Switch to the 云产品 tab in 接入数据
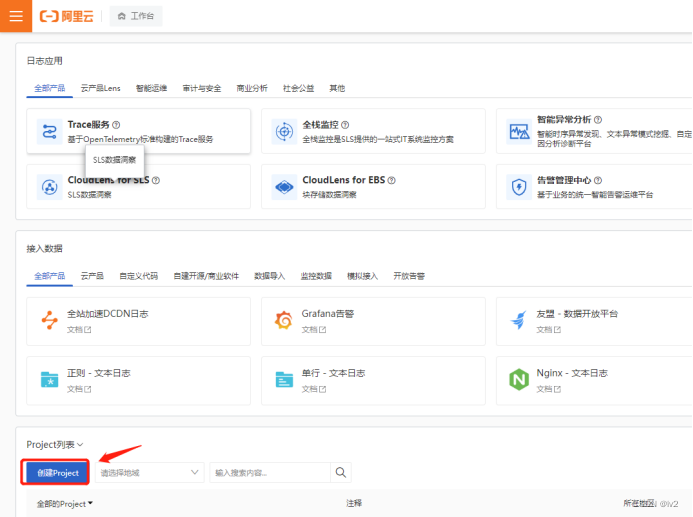 (x=92, y=276)
